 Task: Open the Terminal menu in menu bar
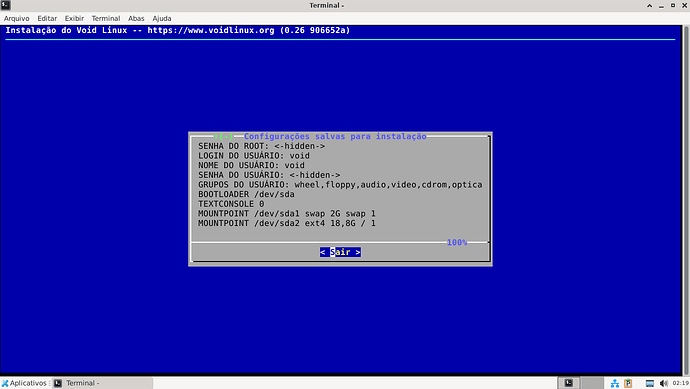click(x=106, y=18)
